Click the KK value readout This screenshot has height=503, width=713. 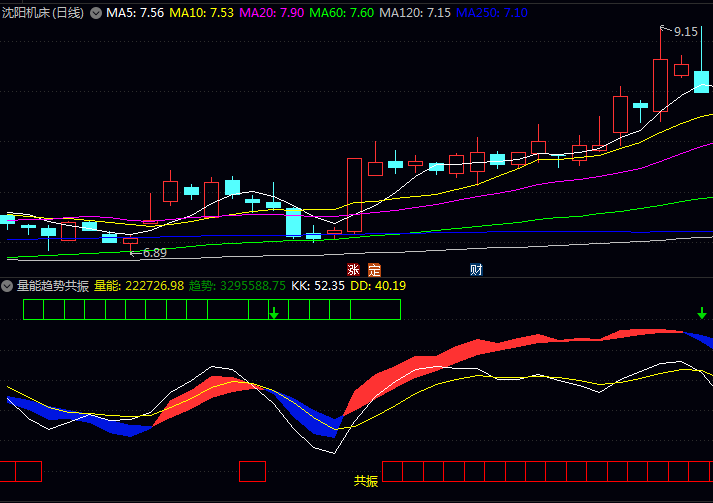tap(318, 286)
